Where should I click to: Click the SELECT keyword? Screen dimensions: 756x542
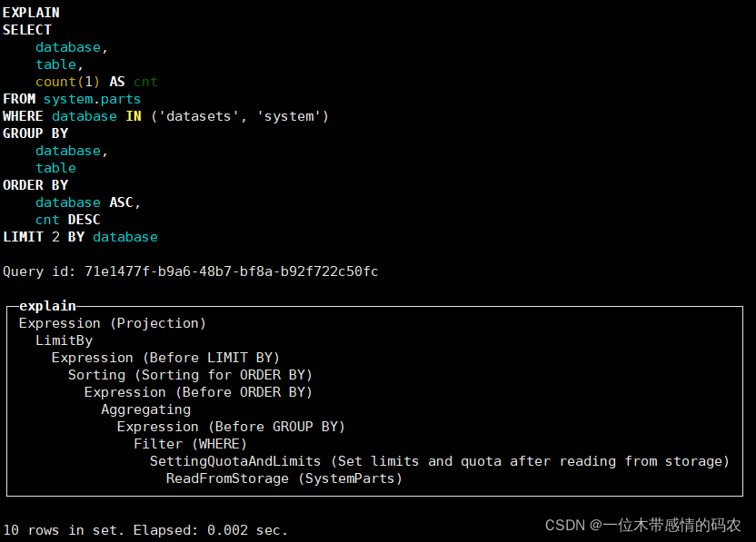click(x=27, y=30)
